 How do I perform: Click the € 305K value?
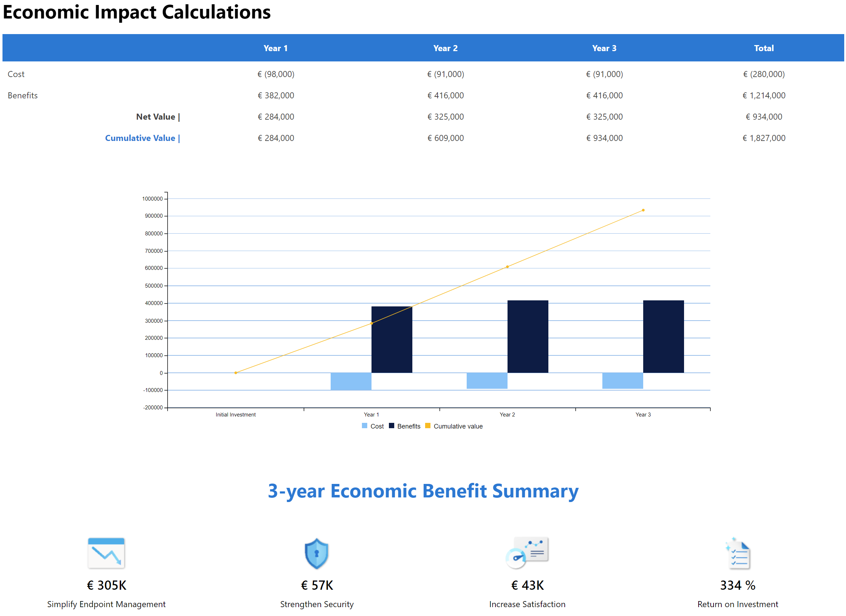click(x=107, y=585)
